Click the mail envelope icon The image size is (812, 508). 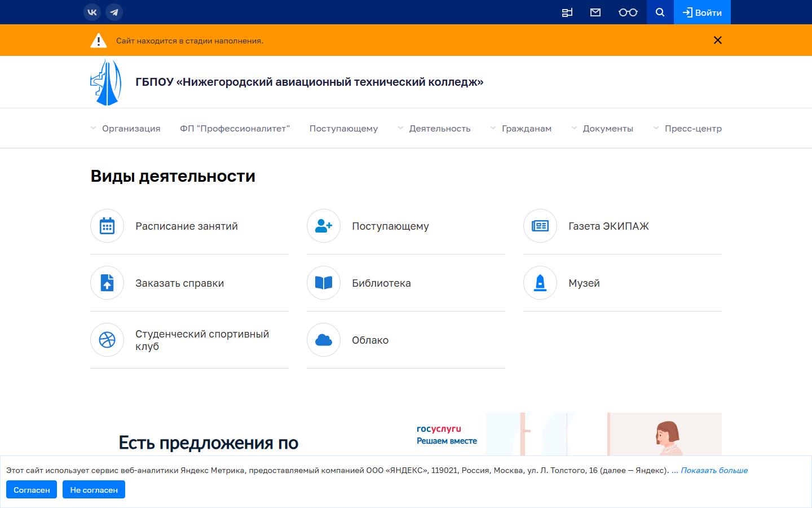click(x=595, y=12)
